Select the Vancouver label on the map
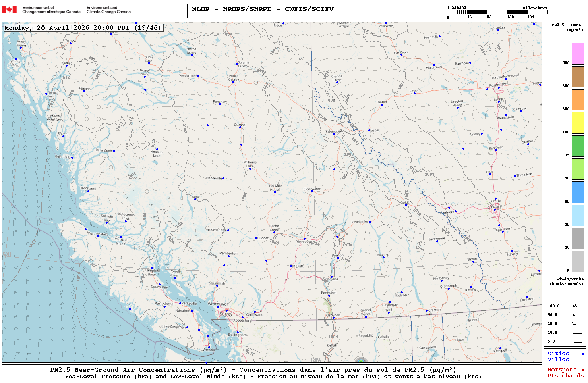 pyautogui.click(x=217, y=304)
